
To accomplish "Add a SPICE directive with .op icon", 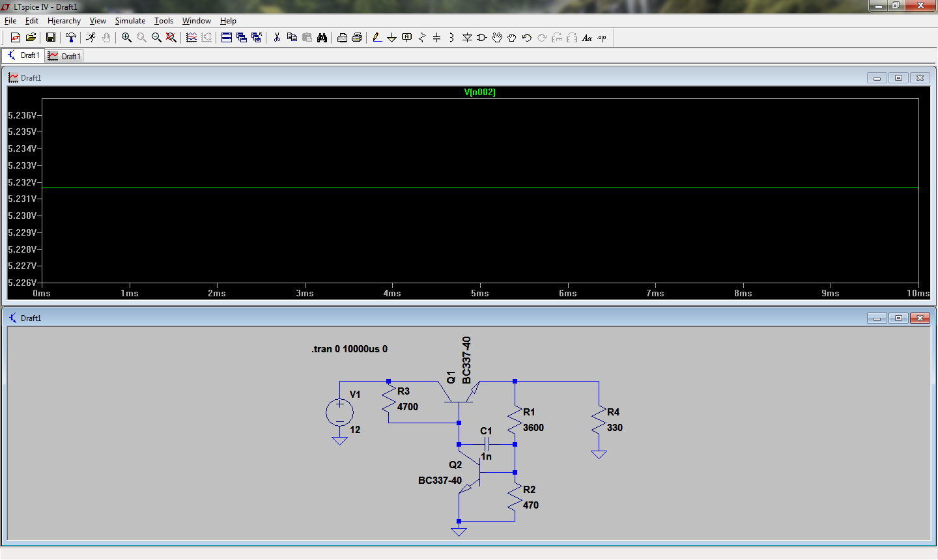I will coord(602,38).
